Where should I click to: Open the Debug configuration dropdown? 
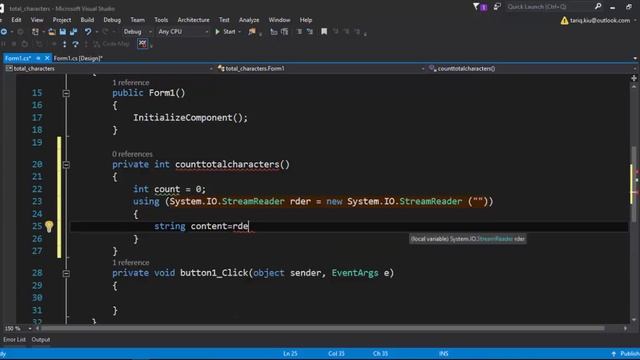pos(137,31)
